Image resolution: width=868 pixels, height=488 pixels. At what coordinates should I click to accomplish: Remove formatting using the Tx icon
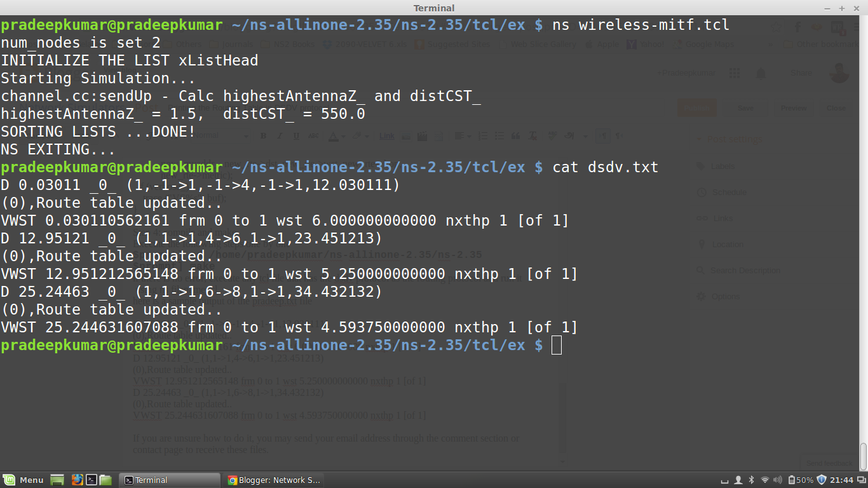[531, 135]
